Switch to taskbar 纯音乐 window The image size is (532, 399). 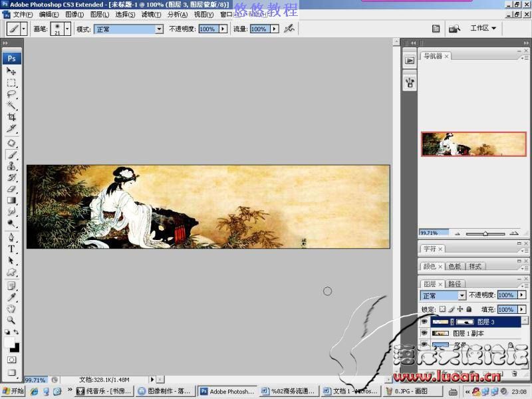click(x=104, y=391)
